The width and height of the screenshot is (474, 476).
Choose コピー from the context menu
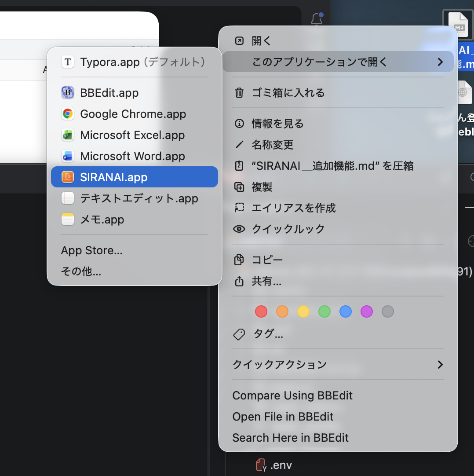tap(338, 260)
